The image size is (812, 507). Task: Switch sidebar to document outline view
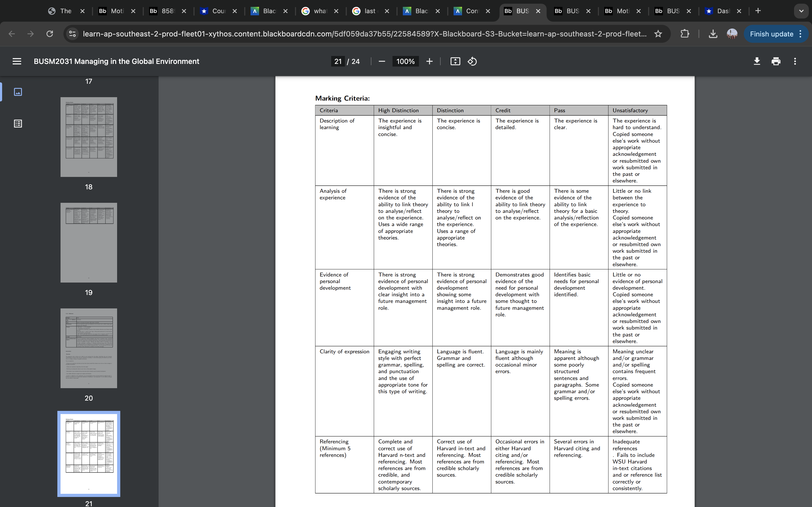click(18, 123)
